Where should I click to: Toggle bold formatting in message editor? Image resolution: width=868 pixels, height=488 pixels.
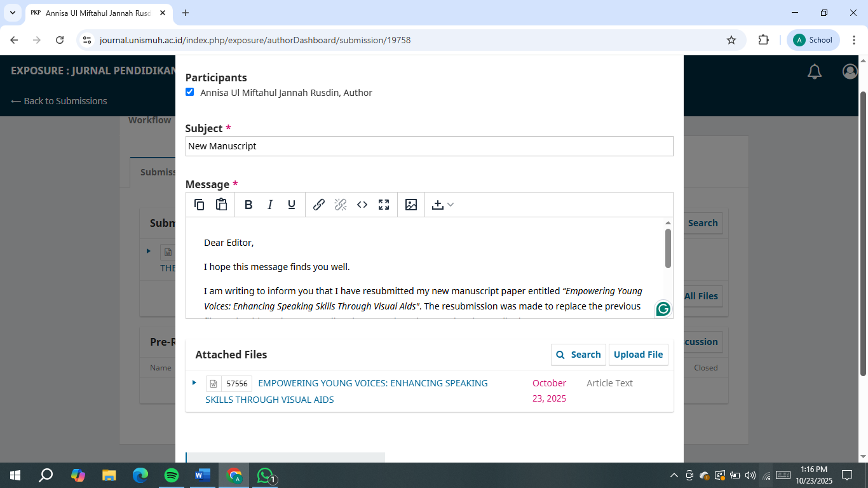coord(248,205)
